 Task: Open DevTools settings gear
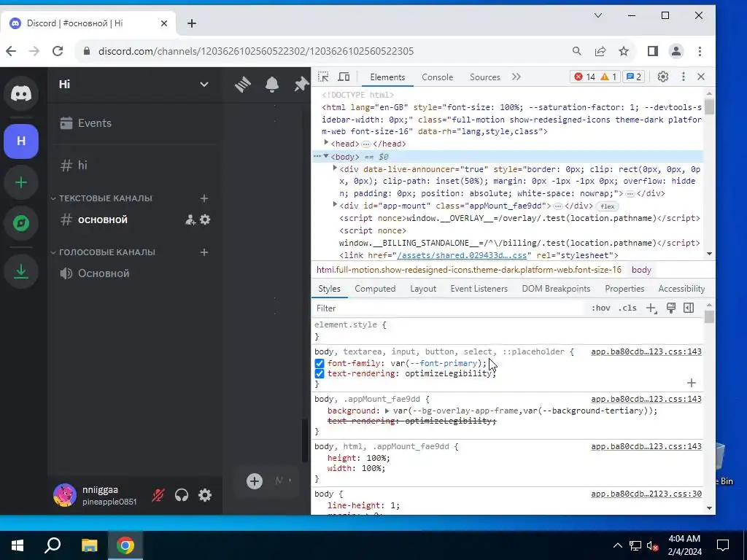pos(662,77)
